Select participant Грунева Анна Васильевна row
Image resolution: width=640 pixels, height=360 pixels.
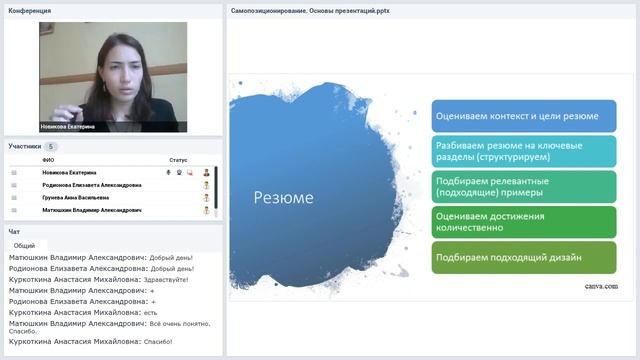(x=110, y=198)
